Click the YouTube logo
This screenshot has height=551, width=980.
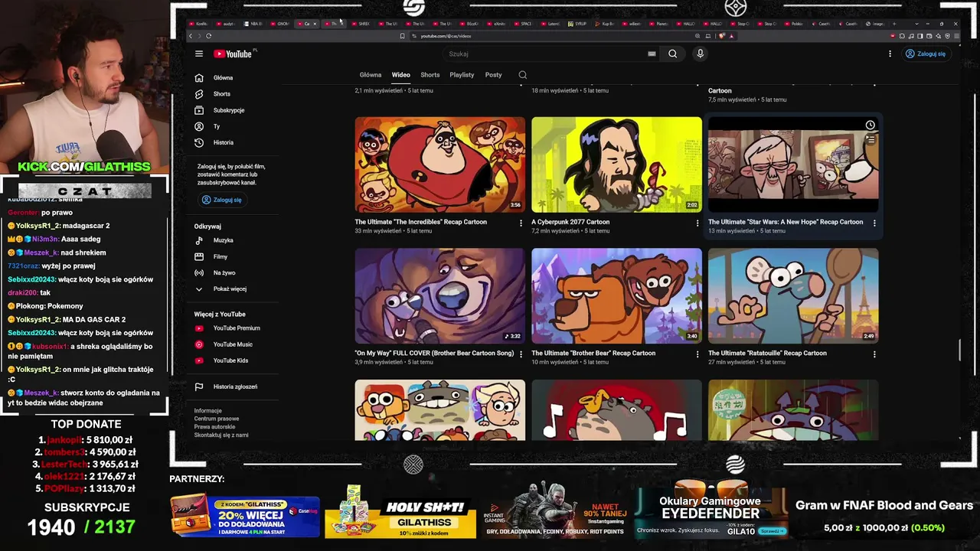point(233,54)
